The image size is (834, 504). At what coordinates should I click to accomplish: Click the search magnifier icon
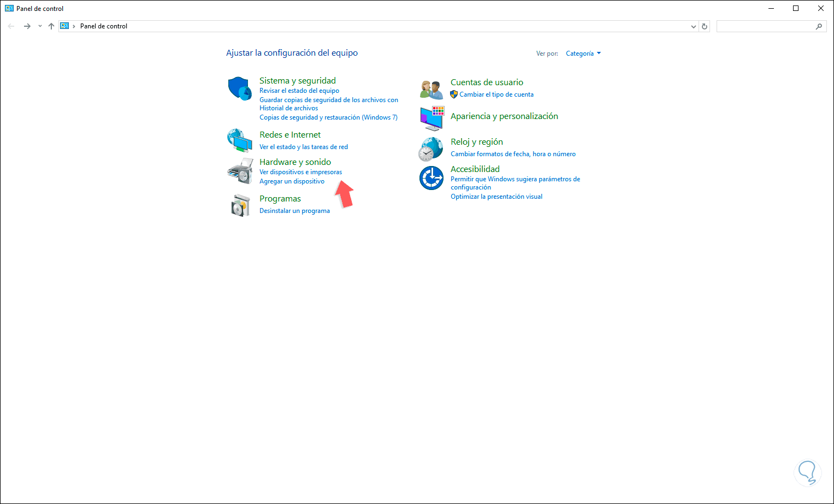pos(819,26)
